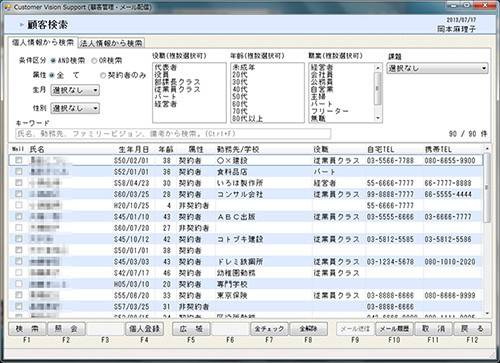
Task: Select 代表者 in the 役職 list
Action: point(166,67)
